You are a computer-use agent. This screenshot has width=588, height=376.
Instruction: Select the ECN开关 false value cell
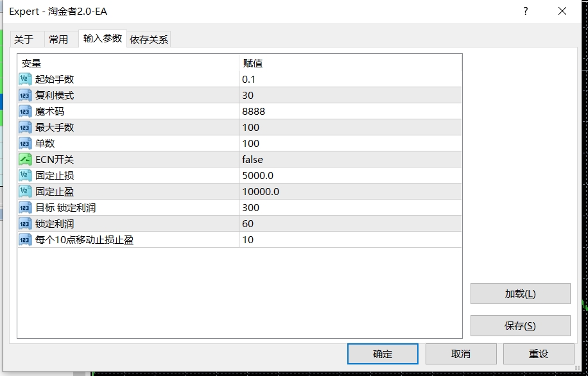tap(350, 159)
